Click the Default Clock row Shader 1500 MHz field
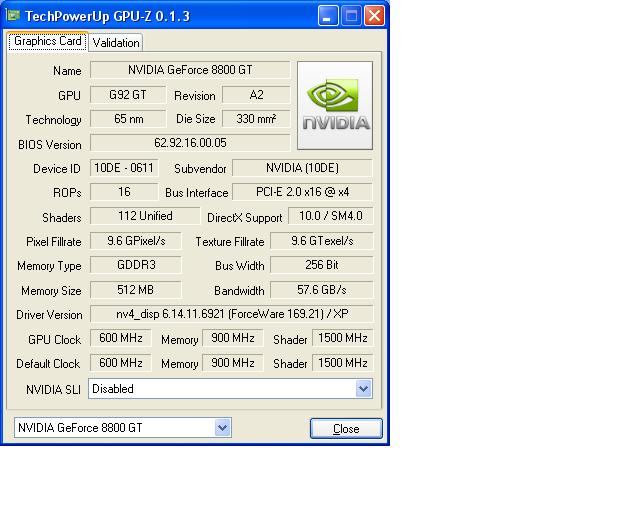This screenshot has height=512, width=640. tap(342, 363)
